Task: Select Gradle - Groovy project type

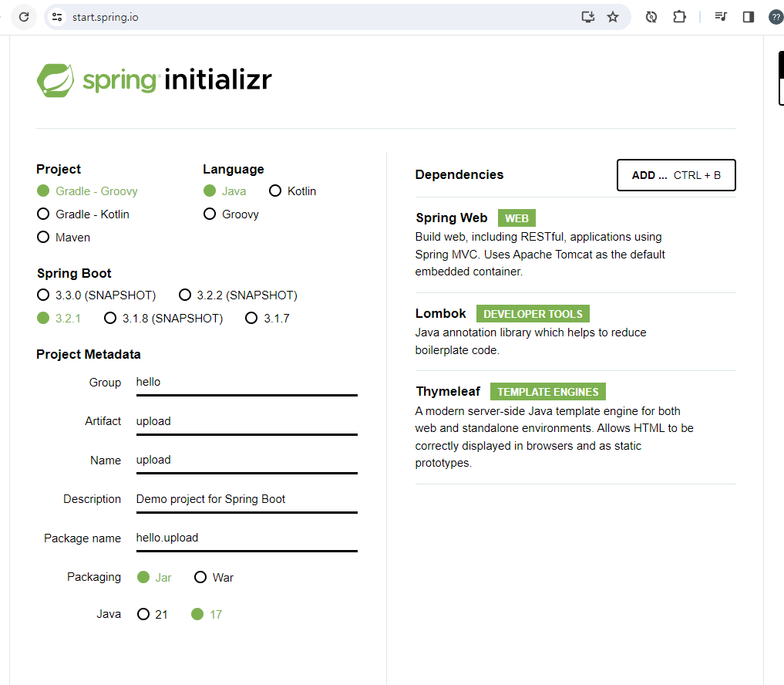Action: pos(87,191)
